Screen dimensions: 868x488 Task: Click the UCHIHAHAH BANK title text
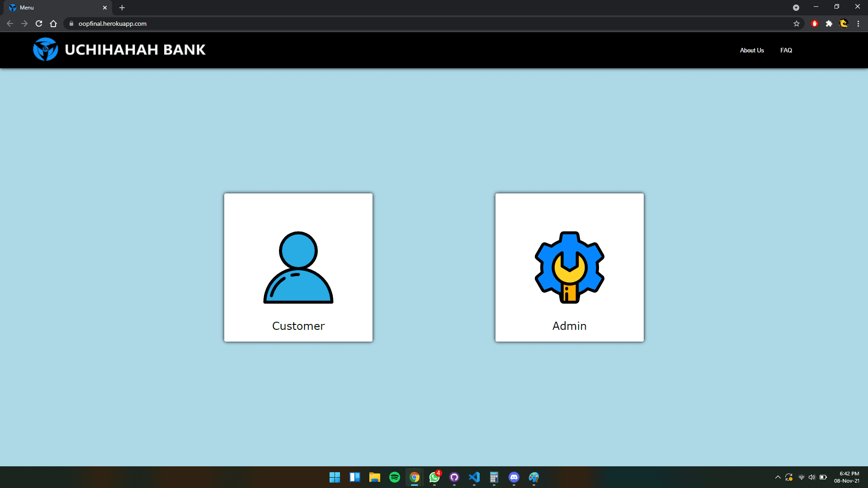(x=135, y=50)
